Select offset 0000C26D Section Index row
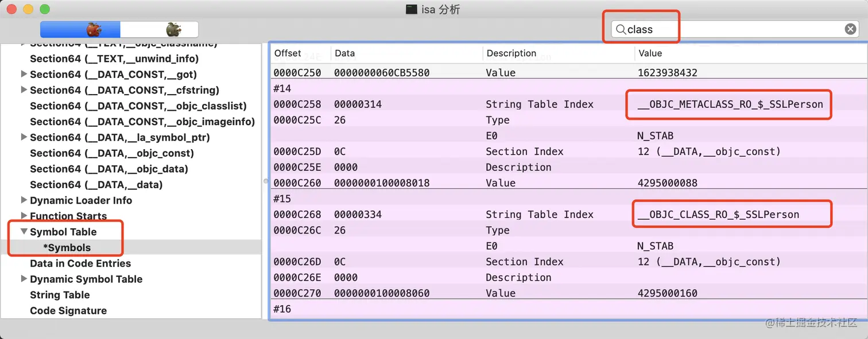The image size is (868, 339). click(568, 262)
